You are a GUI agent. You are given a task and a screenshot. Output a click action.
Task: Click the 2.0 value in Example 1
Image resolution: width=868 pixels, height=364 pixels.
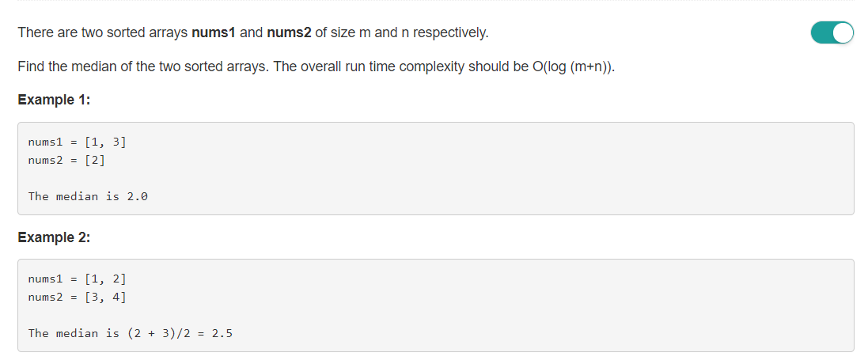138,196
